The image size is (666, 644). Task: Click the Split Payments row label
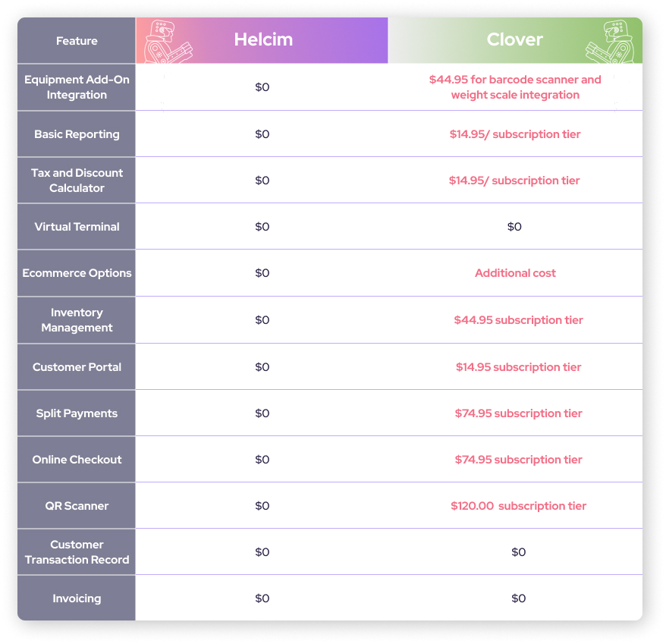click(77, 413)
